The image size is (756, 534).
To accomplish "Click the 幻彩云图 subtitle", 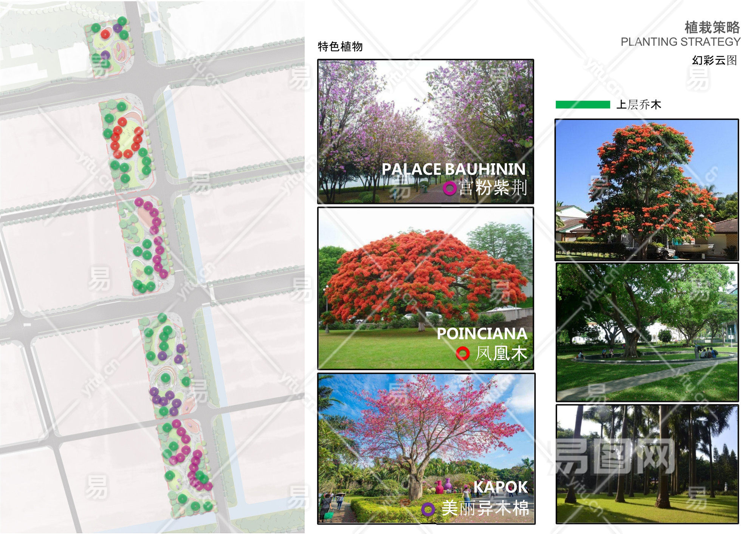I will [x=714, y=60].
